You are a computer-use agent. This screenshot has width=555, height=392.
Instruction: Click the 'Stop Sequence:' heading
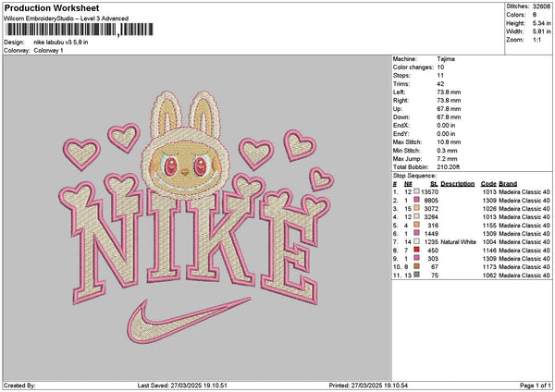[414, 176]
